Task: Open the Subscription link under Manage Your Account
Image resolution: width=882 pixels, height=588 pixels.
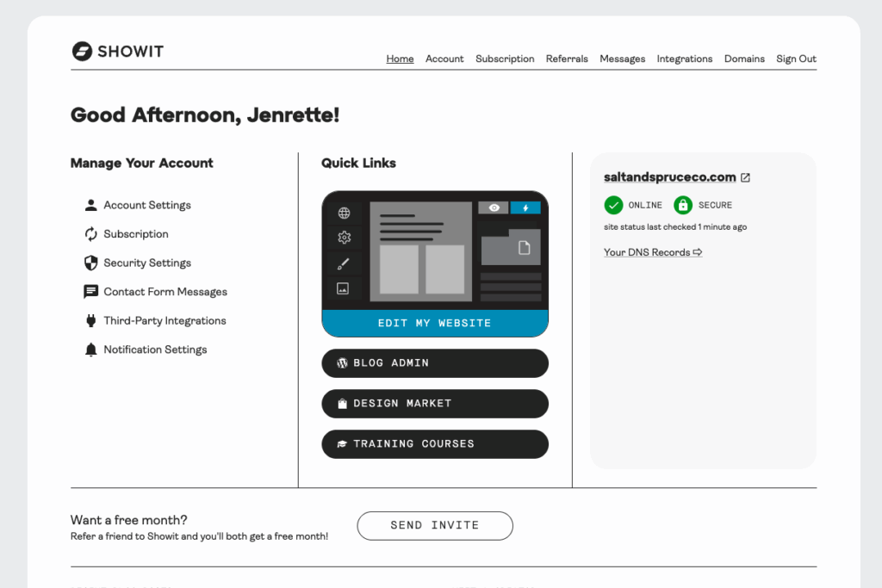Action: pos(136,234)
